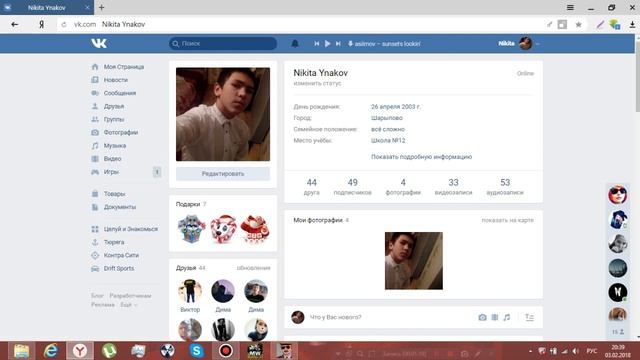Skip to previous audio track
Viewport: 640px width, 360px height.
[x=317, y=43]
